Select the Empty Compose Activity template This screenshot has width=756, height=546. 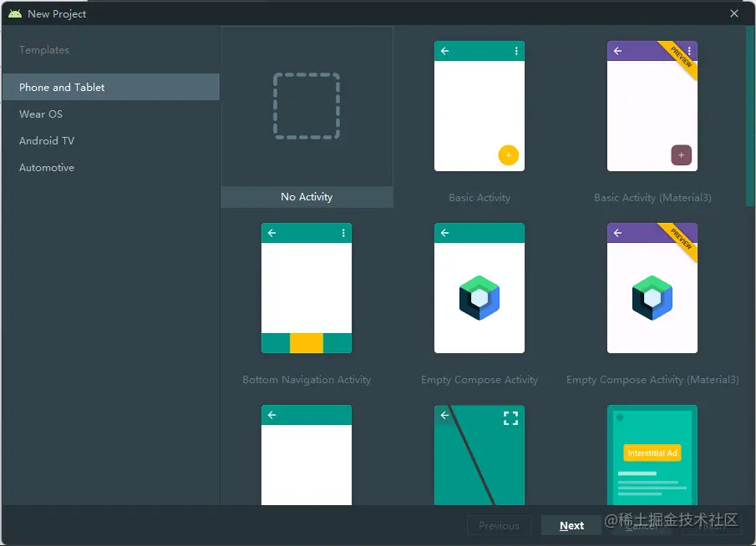pyautogui.click(x=479, y=288)
